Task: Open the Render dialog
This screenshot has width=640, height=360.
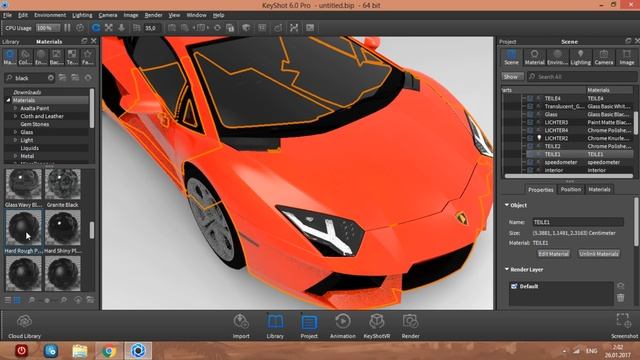Action: pos(410,327)
